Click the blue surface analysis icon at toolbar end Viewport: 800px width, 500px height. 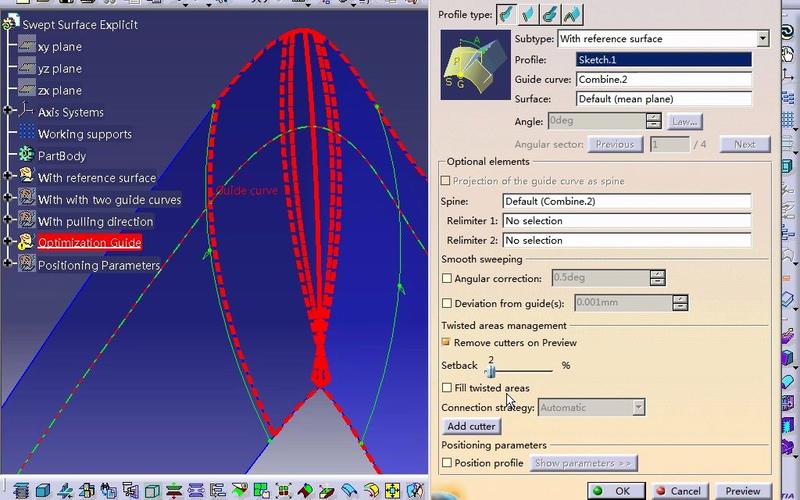415,490
